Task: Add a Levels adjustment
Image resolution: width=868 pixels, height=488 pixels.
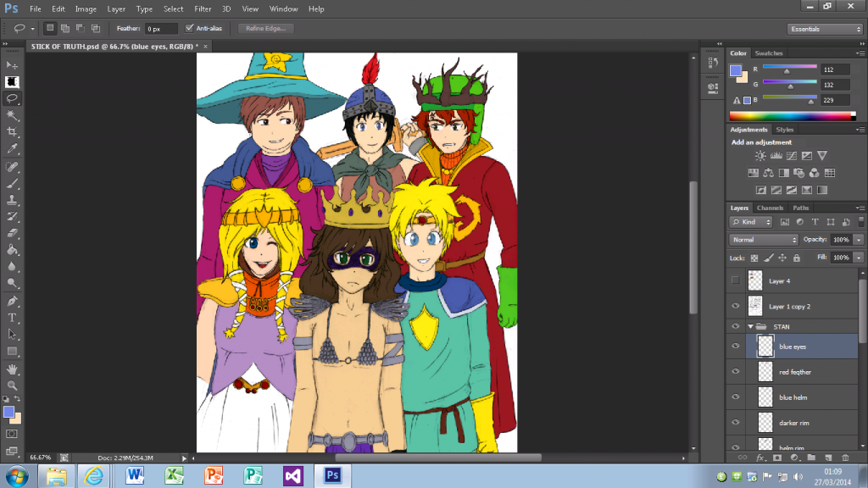Action: [776, 156]
